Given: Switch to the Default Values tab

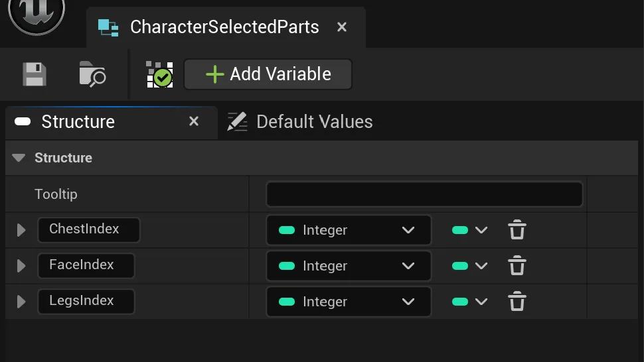Looking at the screenshot, I should pos(314,122).
